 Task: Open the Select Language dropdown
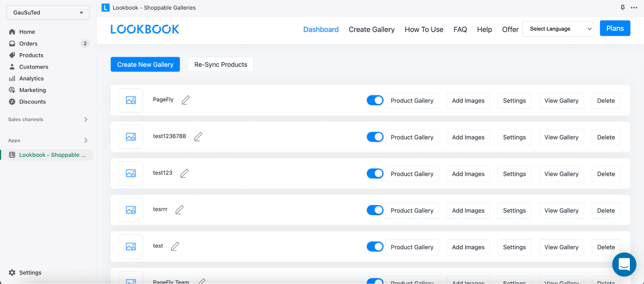[557, 29]
